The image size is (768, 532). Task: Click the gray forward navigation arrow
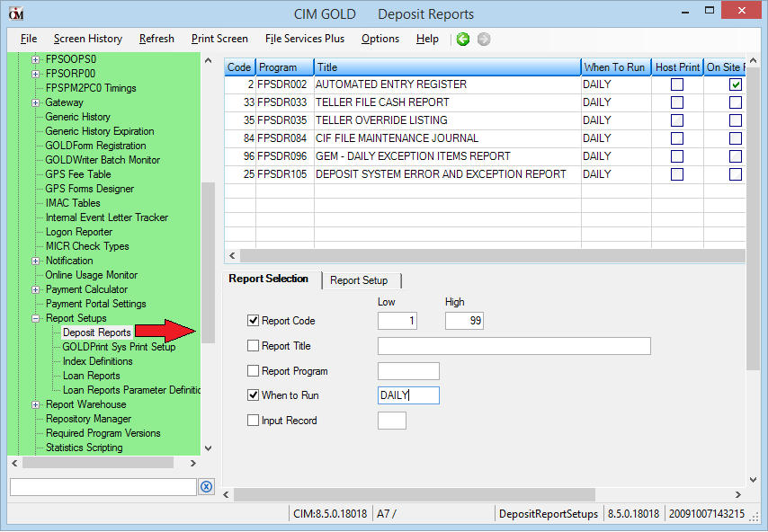pyautogui.click(x=484, y=39)
